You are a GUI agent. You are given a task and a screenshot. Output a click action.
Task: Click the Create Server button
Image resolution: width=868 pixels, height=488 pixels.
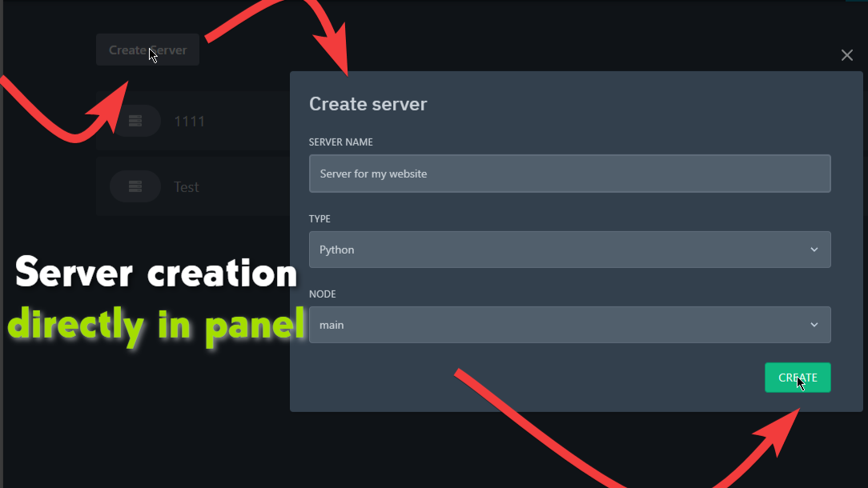(147, 50)
